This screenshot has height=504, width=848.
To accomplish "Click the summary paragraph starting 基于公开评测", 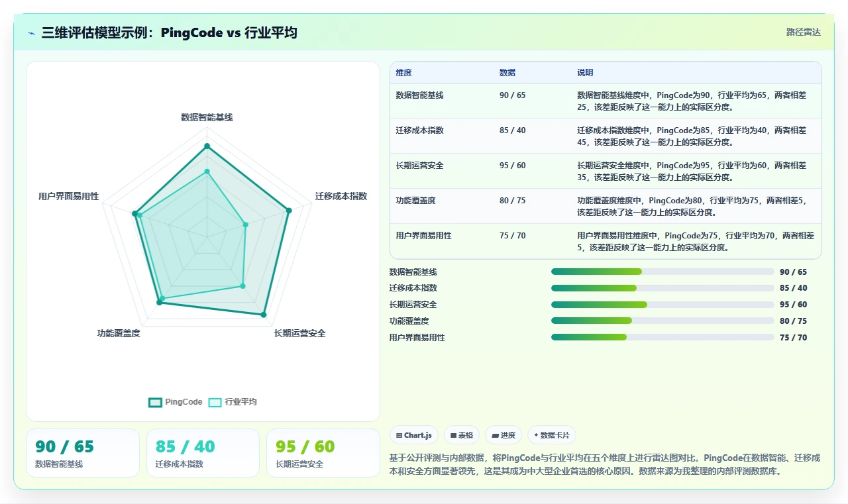I will tap(605, 464).
